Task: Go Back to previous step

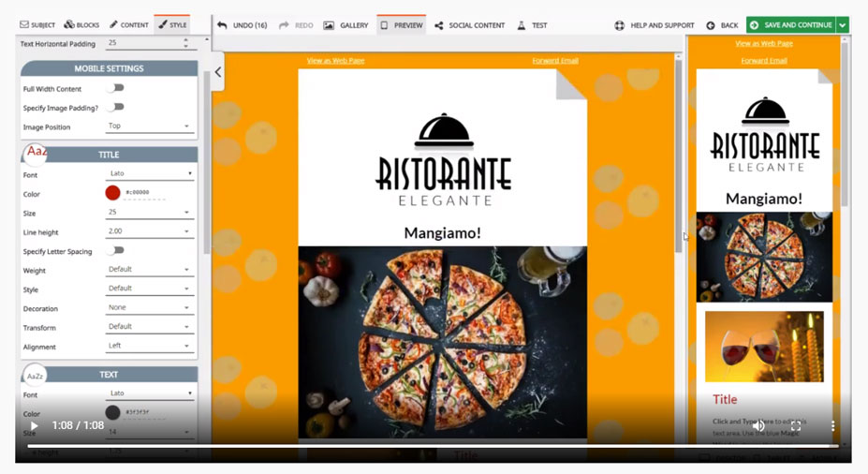Action: click(723, 25)
